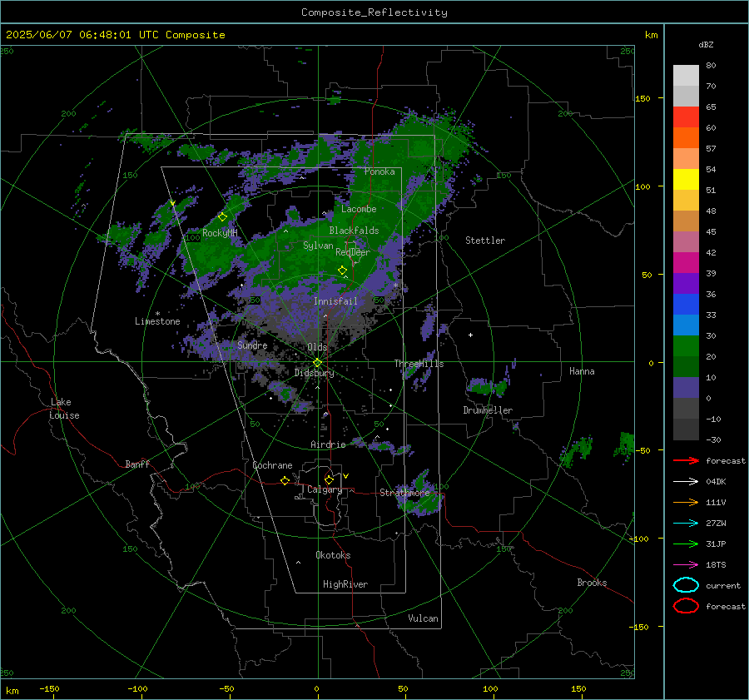Viewport: 749px width, 700px height.
Task: Click the red swatch between 65 and 60
Action: click(686, 117)
